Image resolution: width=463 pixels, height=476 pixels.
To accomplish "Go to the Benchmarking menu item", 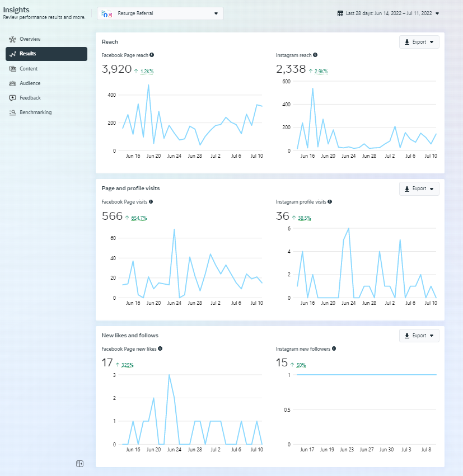I will click(35, 112).
